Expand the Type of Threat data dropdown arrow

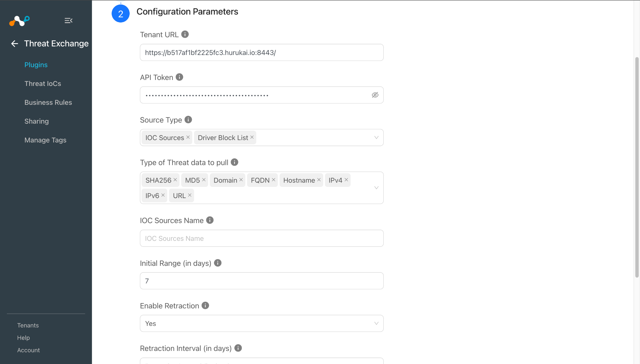[x=376, y=188]
